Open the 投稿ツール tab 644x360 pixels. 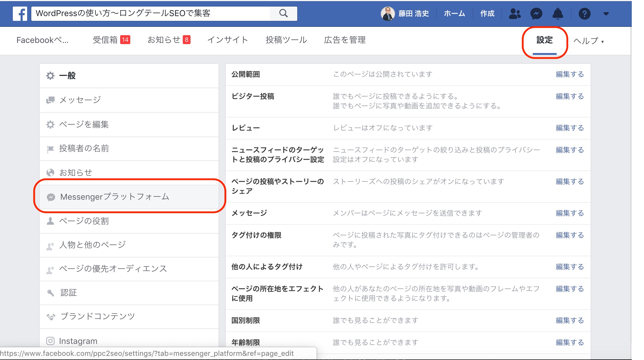(x=286, y=40)
